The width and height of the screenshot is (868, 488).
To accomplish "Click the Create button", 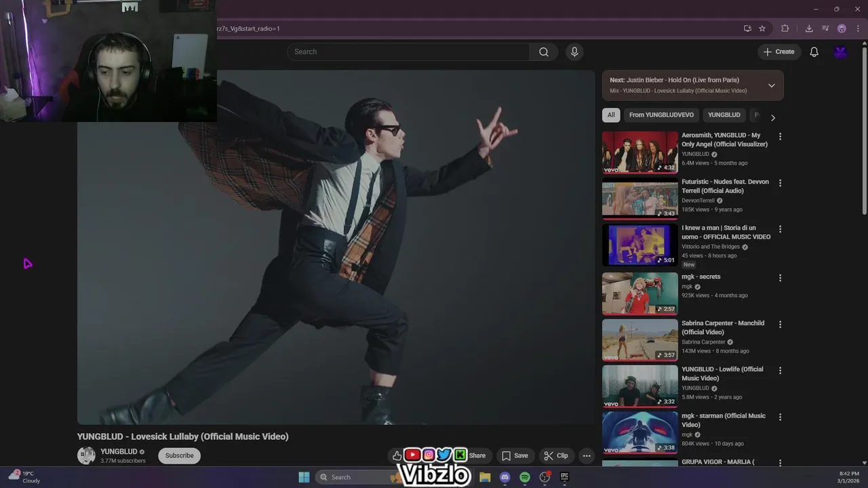I will (779, 52).
